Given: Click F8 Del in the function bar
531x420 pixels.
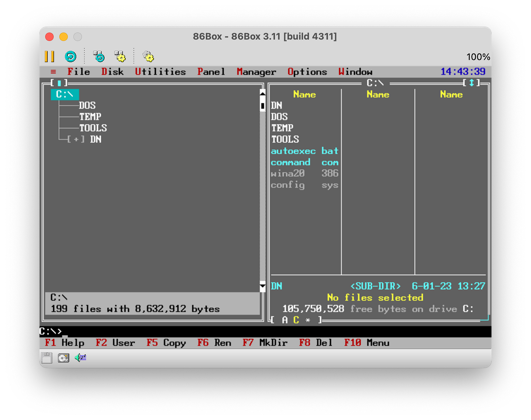Looking at the screenshot, I should (x=316, y=343).
